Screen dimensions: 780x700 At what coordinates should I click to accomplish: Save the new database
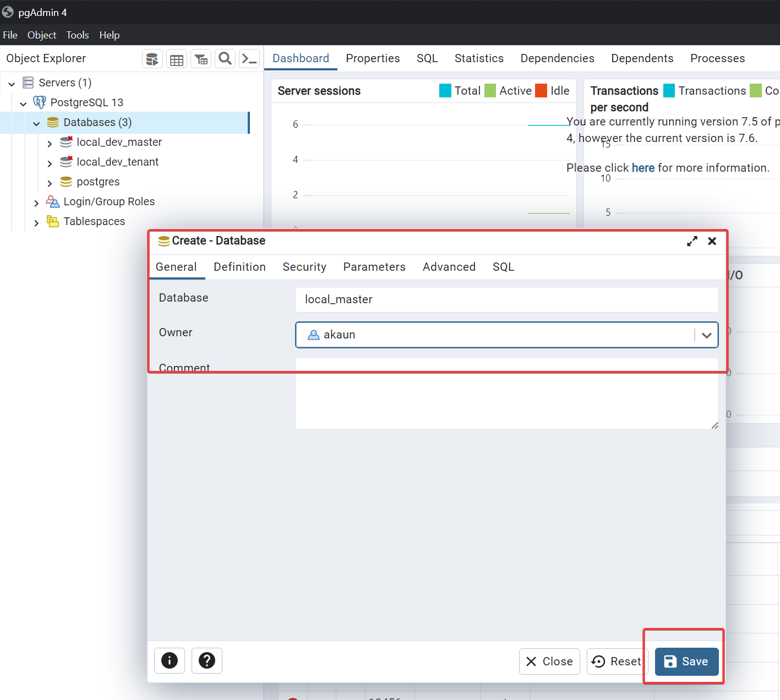tap(686, 661)
